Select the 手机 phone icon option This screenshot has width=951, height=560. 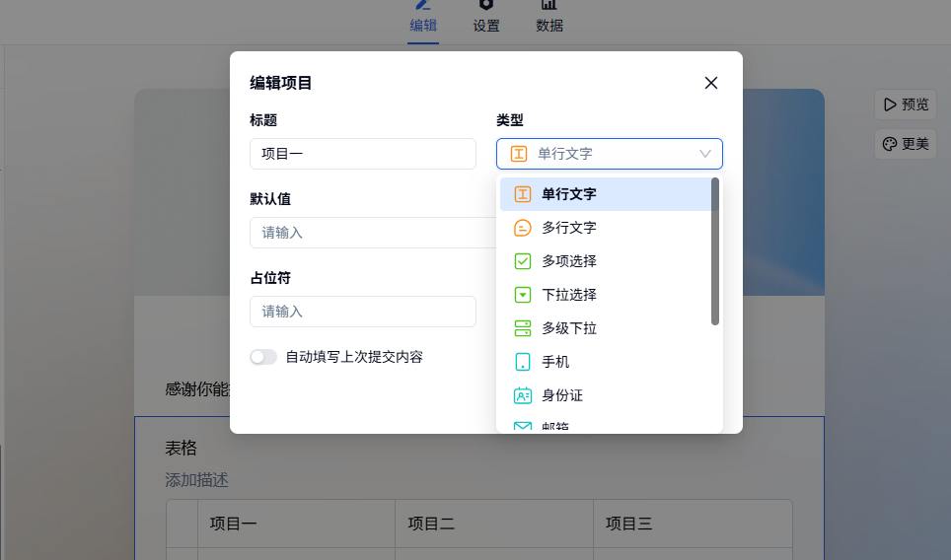point(523,362)
